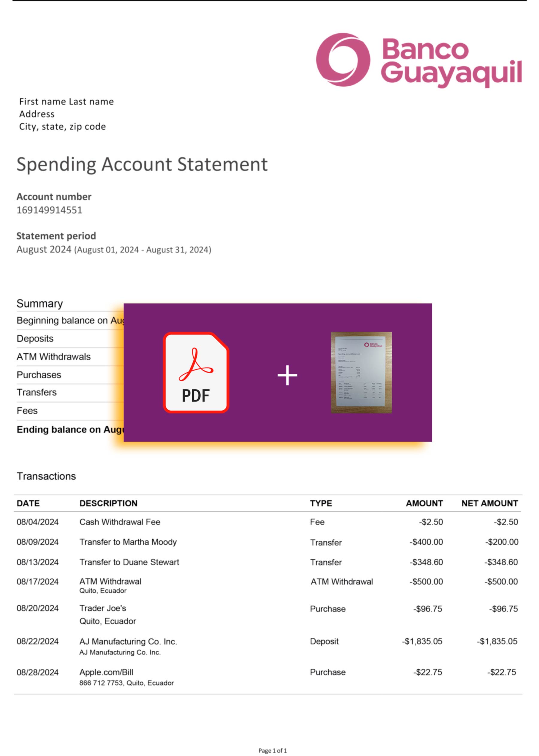Click the Page 1 of 1 footer
Viewport: 539px width, 756px height.
272,750
